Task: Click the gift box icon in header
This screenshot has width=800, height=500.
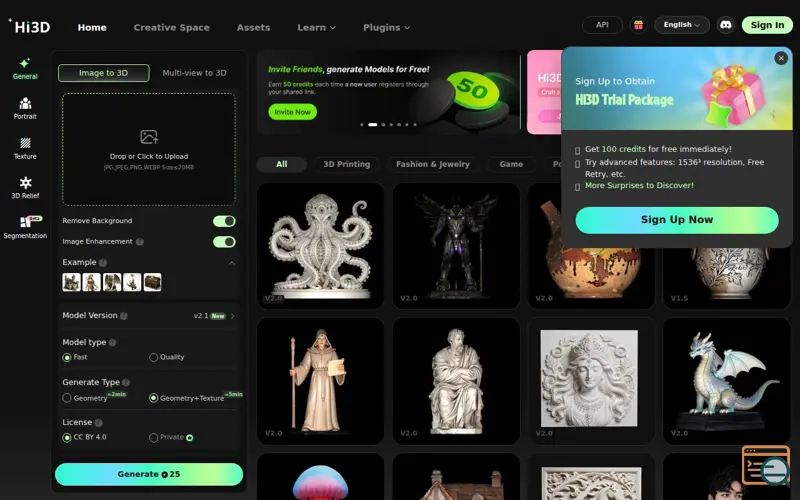Action: pos(638,25)
